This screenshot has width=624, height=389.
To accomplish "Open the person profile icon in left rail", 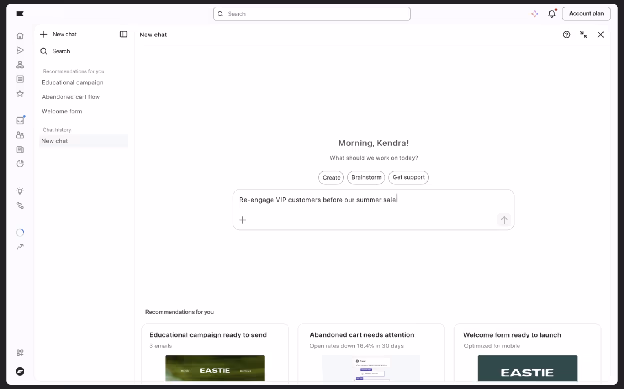I will tap(20, 65).
